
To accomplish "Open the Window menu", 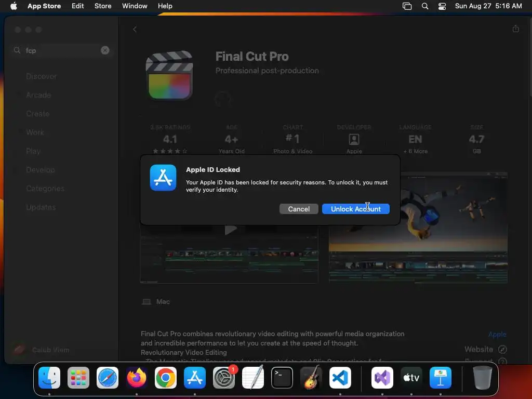I will (135, 6).
